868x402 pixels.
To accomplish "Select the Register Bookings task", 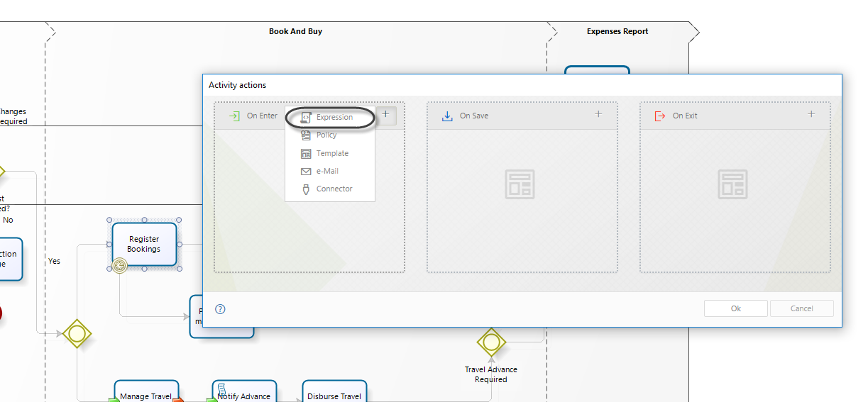I will (144, 242).
